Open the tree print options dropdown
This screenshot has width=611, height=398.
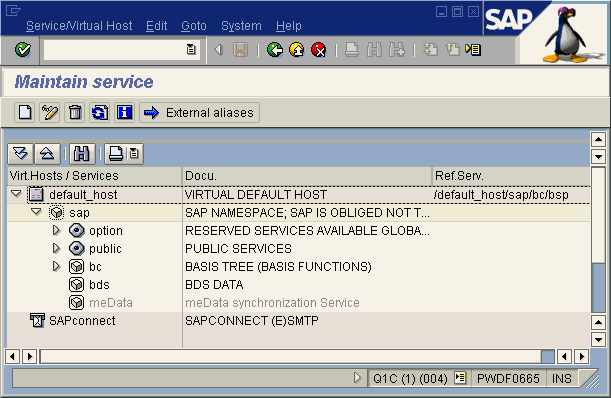click(x=134, y=154)
